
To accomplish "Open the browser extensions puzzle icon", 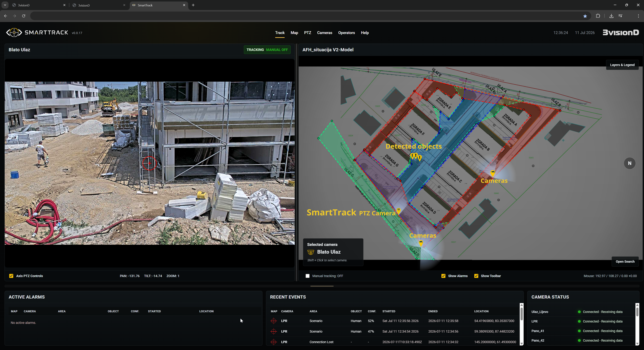I will (598, 16).
